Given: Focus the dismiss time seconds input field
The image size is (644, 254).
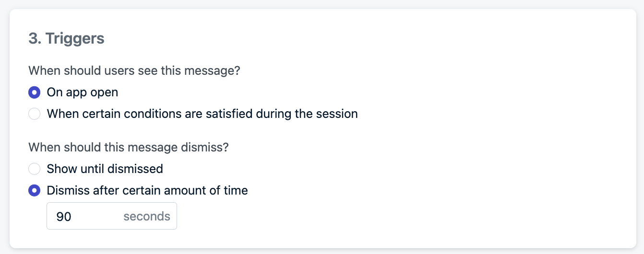Looking at the screenshot, I should [x=112, y=216].
